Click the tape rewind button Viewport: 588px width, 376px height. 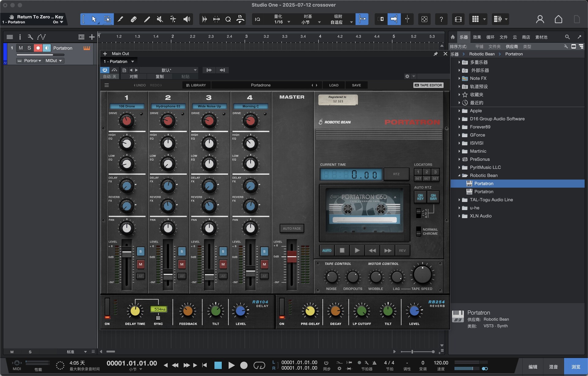pyautogui.click(x=372, y=251)
